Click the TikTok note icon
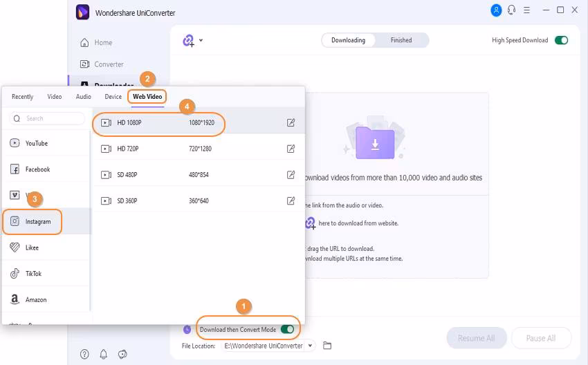This screenshot has width=588, height=365. pyautogui.click(x=15, y=273)
